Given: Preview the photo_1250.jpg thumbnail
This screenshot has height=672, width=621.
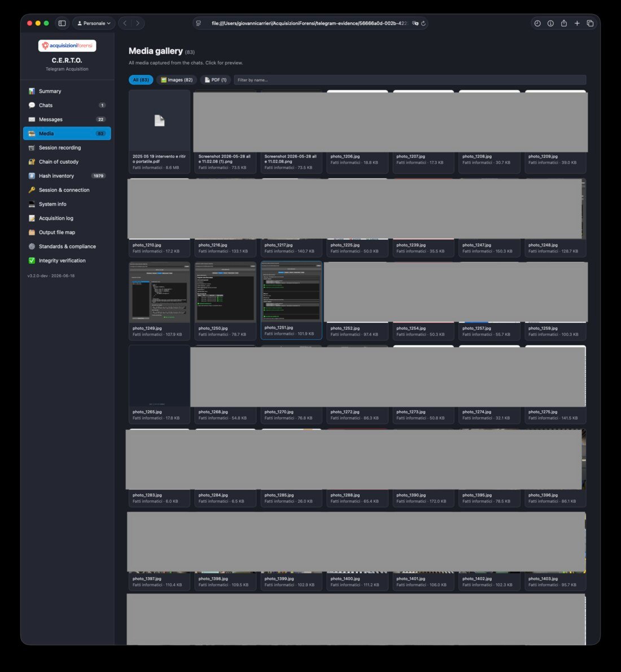Looking at the screenshot, I should pyautogui.click(x=225, y=292).
